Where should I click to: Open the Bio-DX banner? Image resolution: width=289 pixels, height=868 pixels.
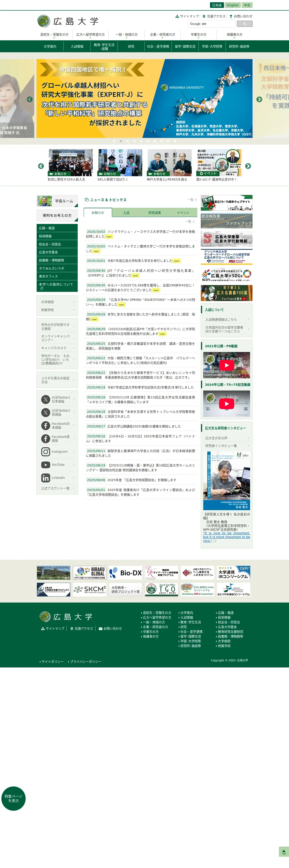point(126,573)
